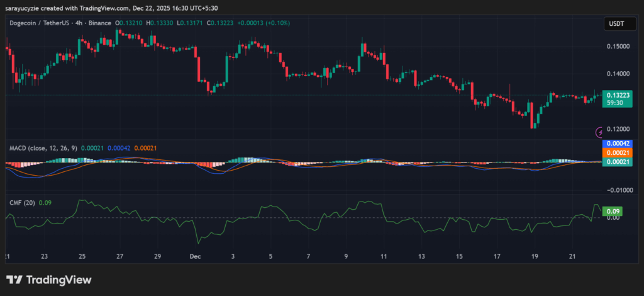Screen dimensions: 644x296
Task: Open the USDT currency selector
Action: (616, 24)
